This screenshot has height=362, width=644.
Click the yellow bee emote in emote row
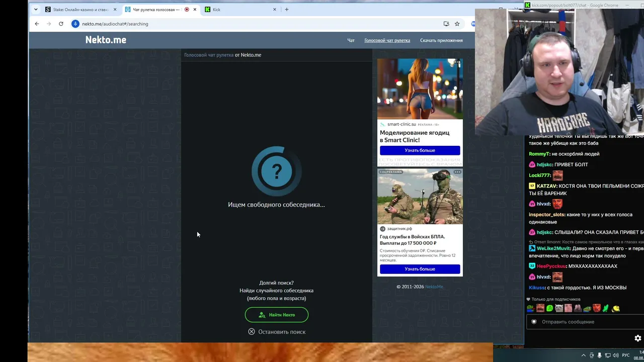pyautogui.click(x=616, y=308)
